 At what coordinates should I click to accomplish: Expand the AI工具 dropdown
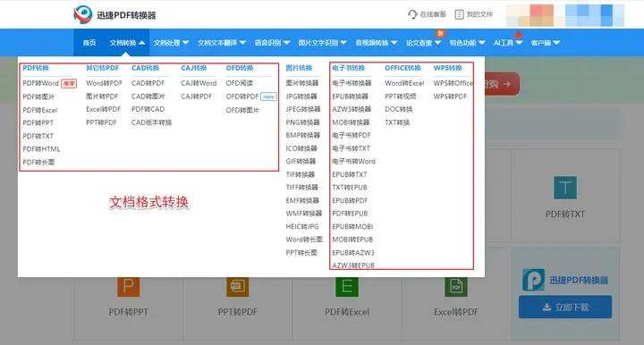519,43
